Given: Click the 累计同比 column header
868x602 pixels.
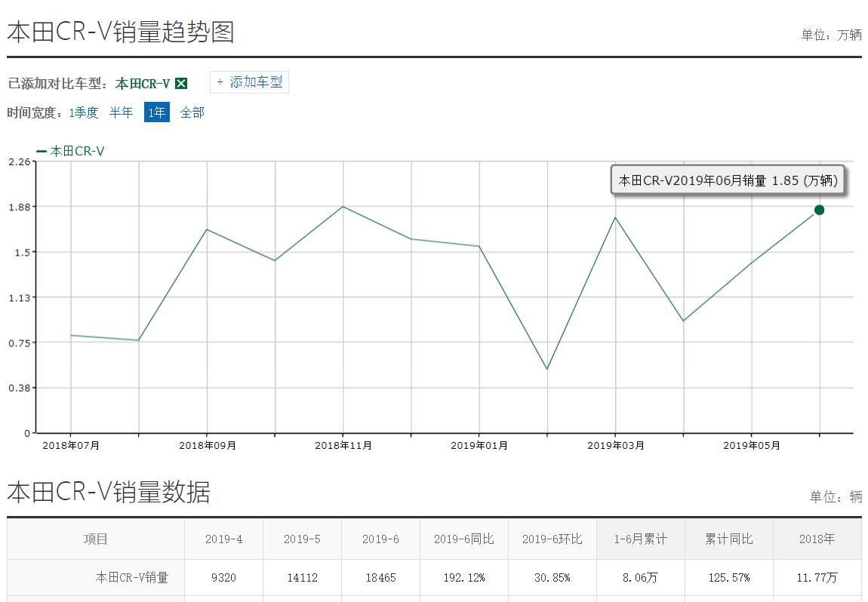Looking at the screenshot, I should [x=729, y=539].
